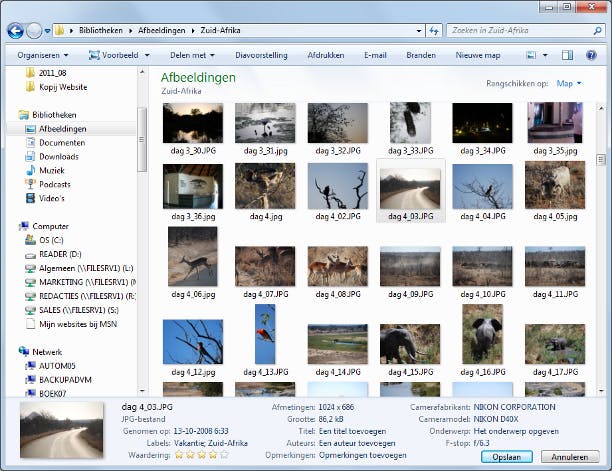Open the MARKETING network drive
The height and width of the screenshot is (471, 612).
click(x=87, y=282)
